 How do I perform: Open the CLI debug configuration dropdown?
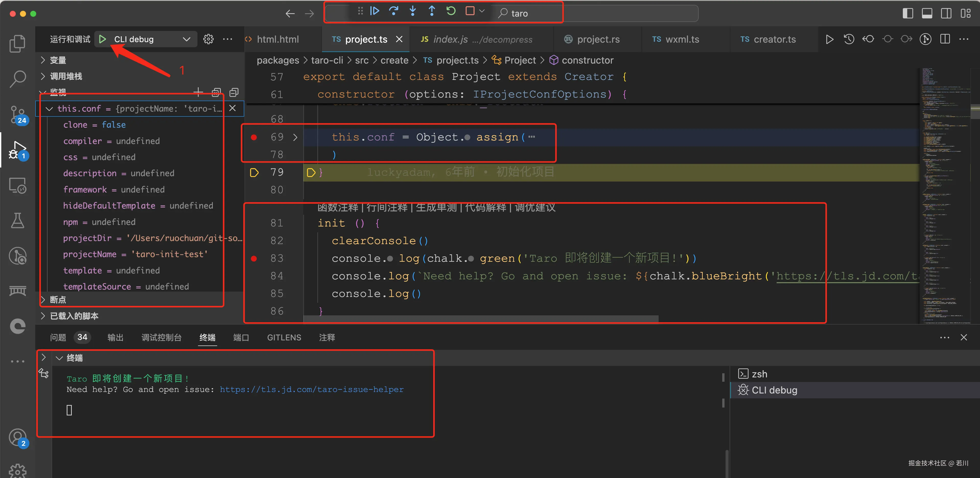tap(186, 39)
